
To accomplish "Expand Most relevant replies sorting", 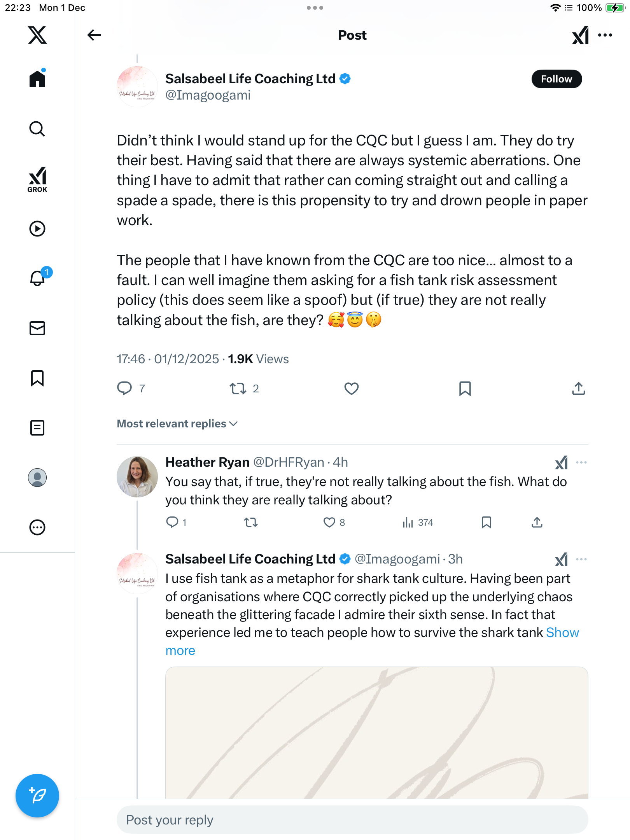I will [177, 423].
